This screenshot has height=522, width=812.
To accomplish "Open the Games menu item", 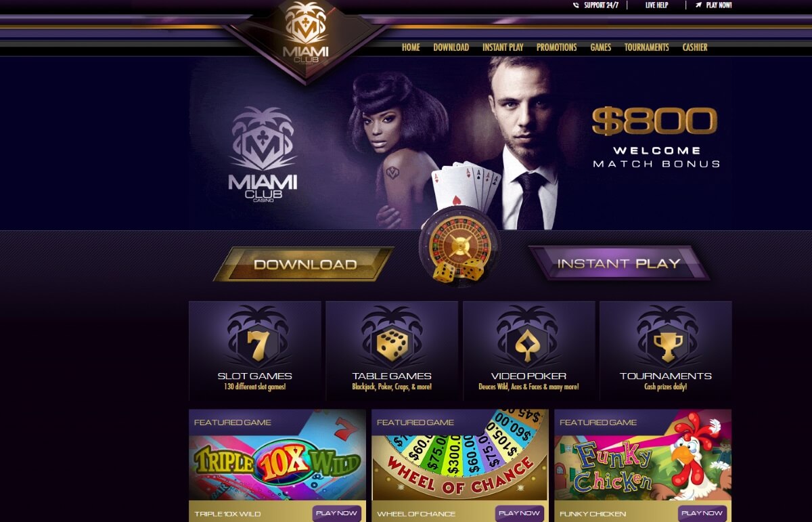I will pos(600,47).
